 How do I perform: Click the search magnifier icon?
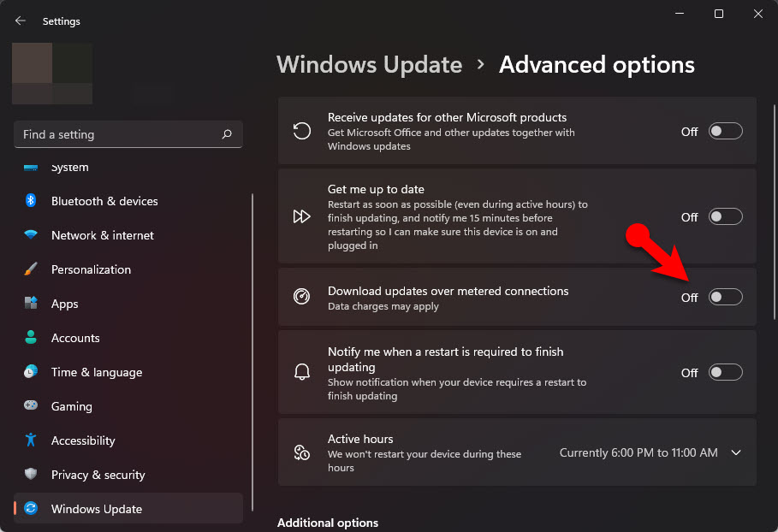227,134
